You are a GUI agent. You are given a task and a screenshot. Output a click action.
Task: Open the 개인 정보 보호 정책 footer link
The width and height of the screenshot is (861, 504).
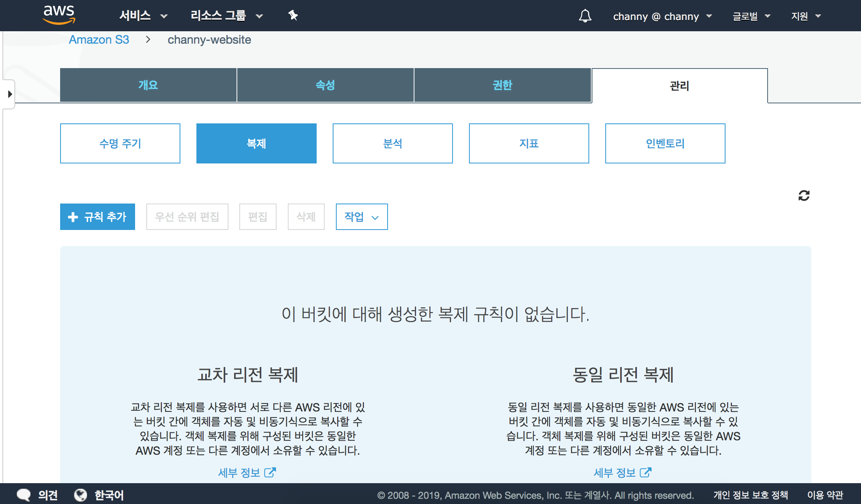(x=750, y=495)
